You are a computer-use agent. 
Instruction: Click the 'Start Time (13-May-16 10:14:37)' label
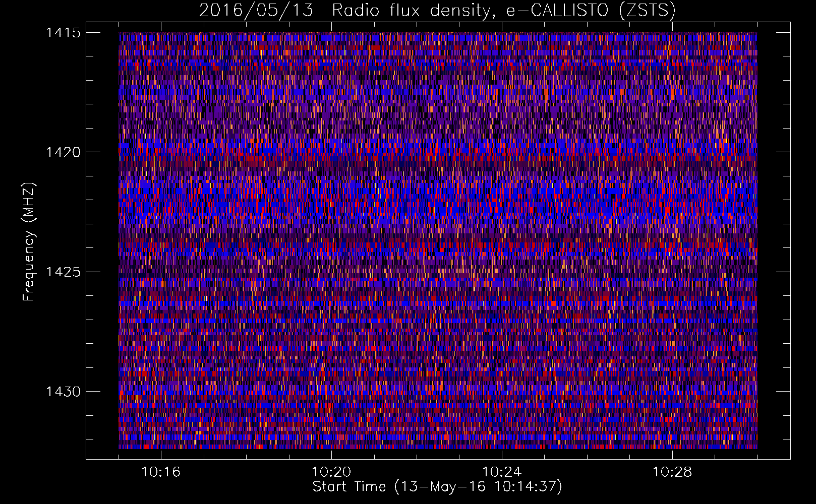(437, 487)
